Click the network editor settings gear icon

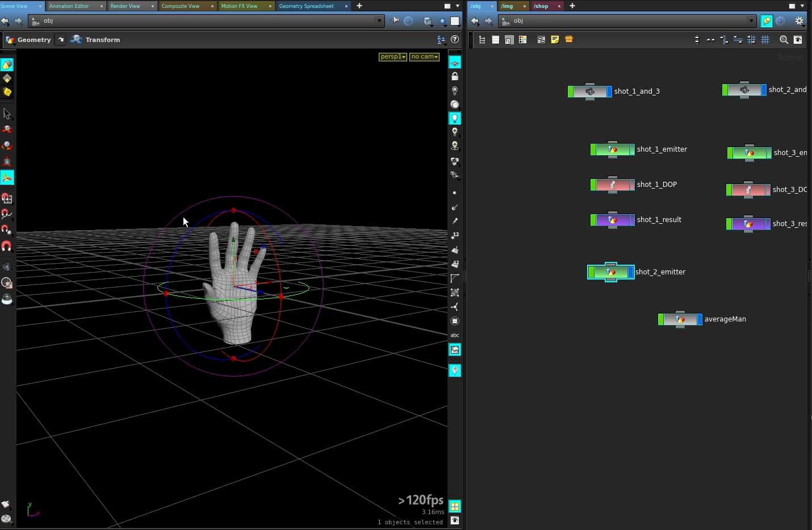tap(799, 21)
